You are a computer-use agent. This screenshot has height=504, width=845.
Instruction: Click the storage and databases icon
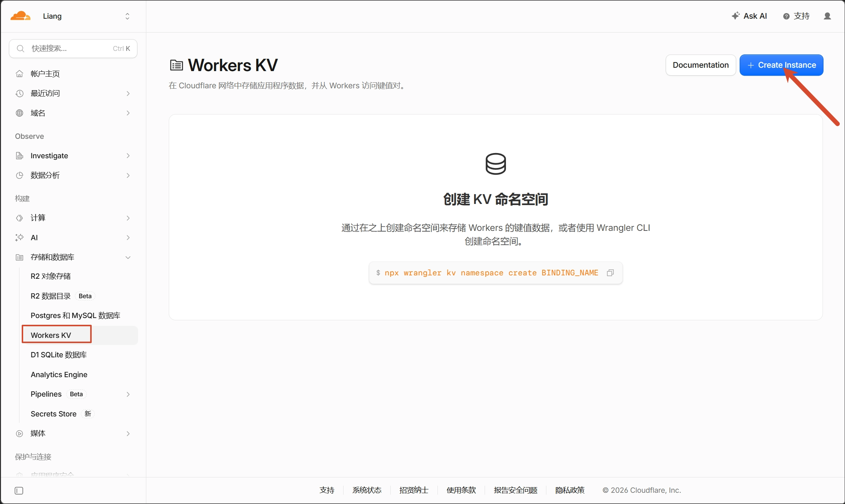(19, 257)
